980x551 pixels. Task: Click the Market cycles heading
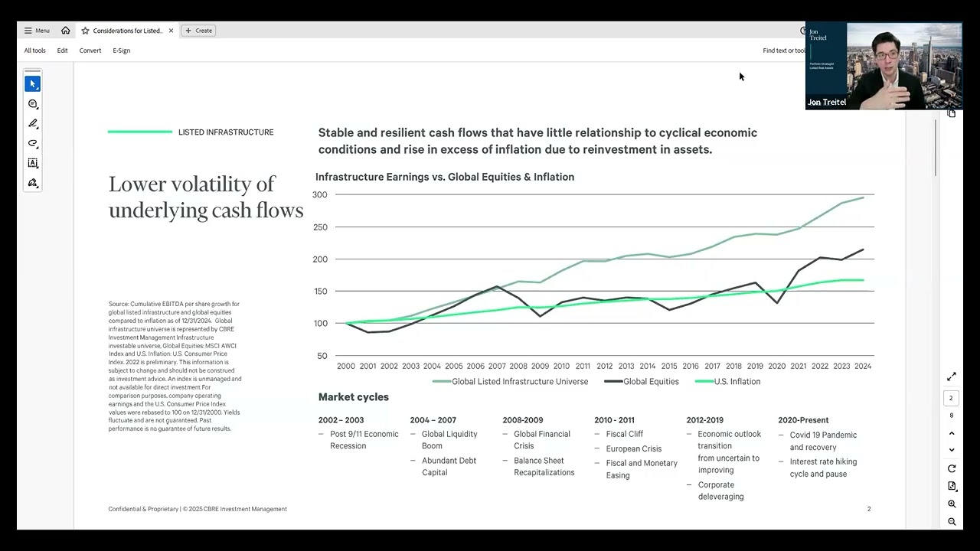pyautogui.click(x=354, y=397)
